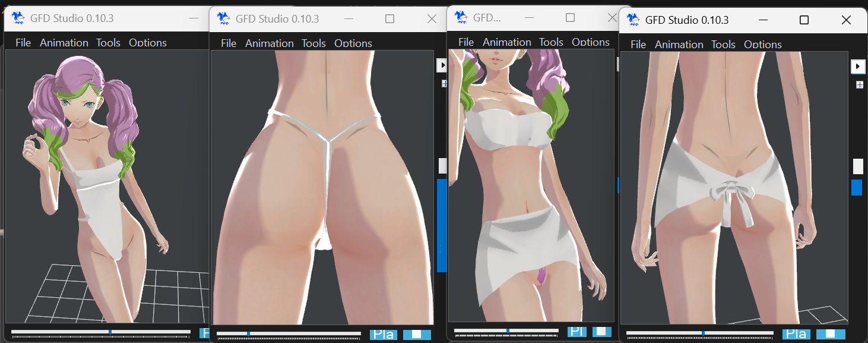Click the plus icon in rightmost window
Screen dimensions: 868x343
tap(859, 85)
